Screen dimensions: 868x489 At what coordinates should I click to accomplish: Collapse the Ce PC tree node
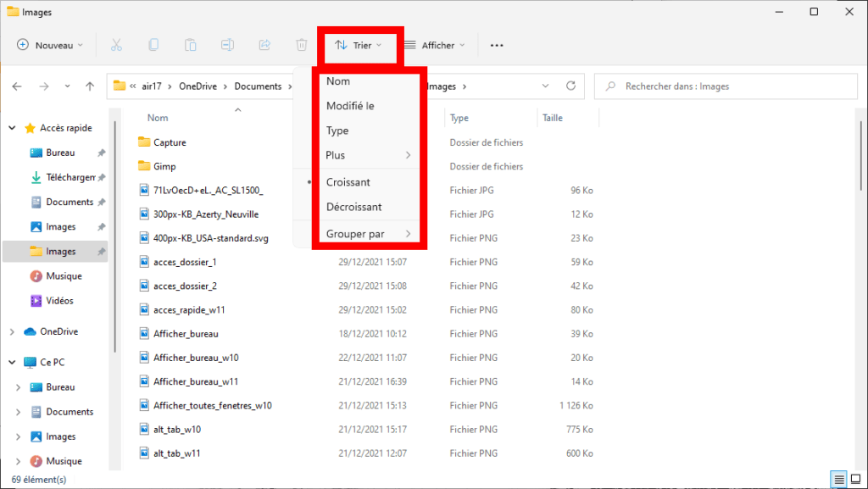click(x=12, y=363)
